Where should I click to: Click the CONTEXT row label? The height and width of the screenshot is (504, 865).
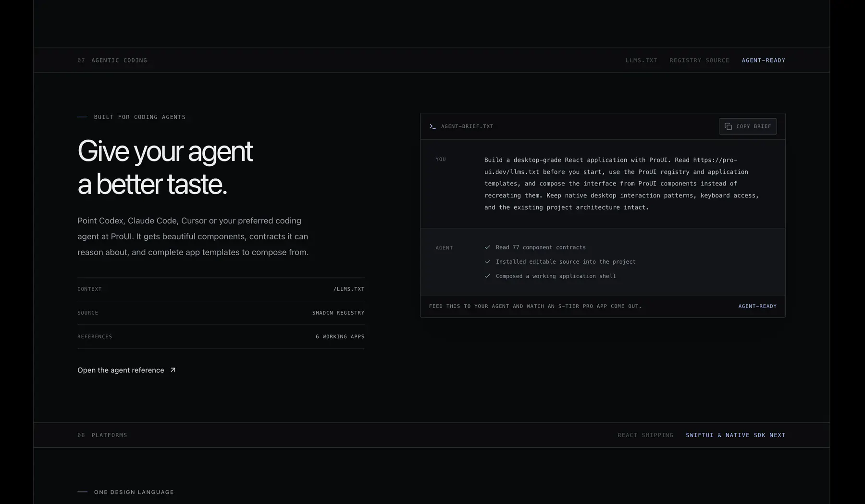(x=89, y=289)
